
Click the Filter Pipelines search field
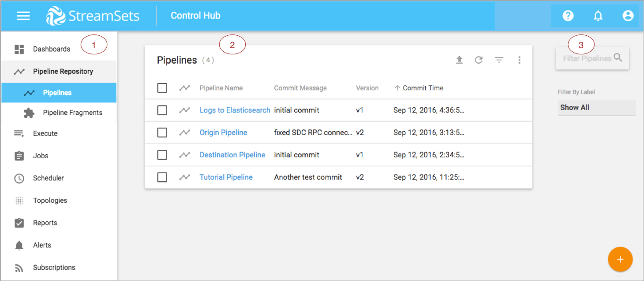(x=587, y=58)
